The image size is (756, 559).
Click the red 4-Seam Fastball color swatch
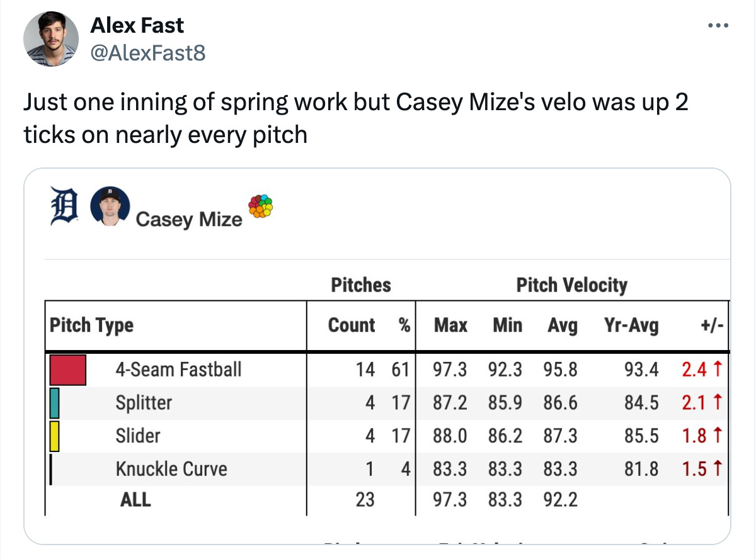pyautogui.click(x=68, y=370)
